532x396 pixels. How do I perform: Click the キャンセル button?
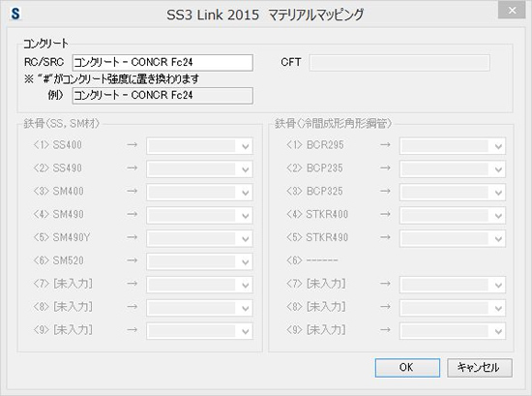point(480,368)
